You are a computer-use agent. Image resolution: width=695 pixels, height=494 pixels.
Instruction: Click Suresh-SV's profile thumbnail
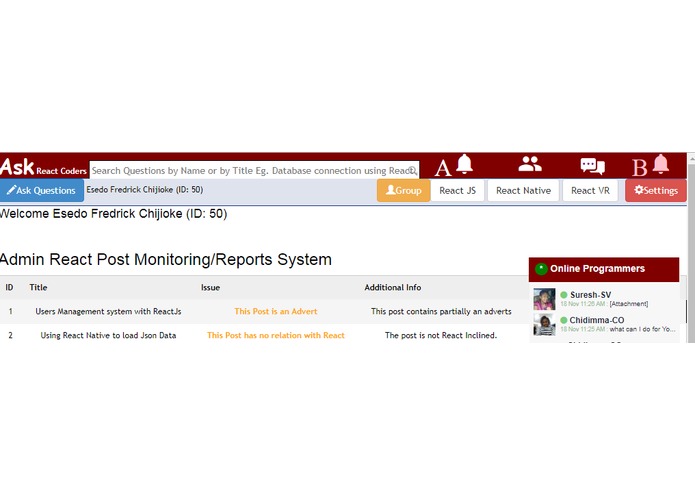tap(544, 299)
